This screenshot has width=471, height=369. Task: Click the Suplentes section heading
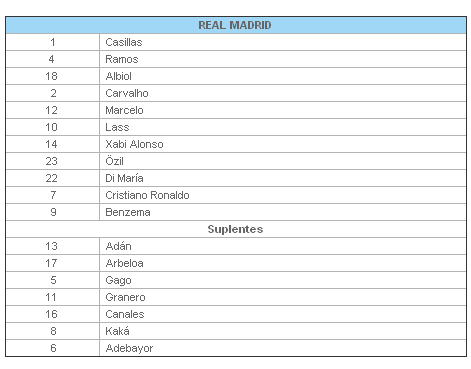pyautogui.click(x=235, y=229)
